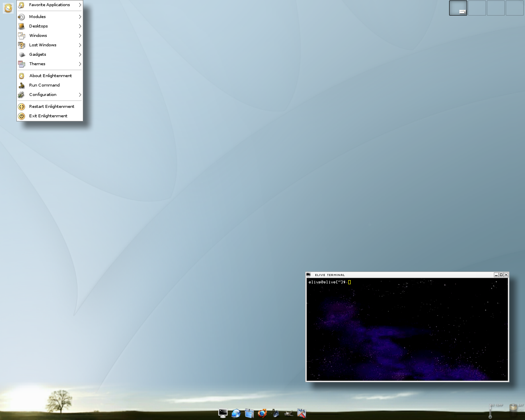Image resolution: width=525 pixels, height=420 pixels.
Task: Expand the Gadgets submenu
Action: (x=50, y=55)
